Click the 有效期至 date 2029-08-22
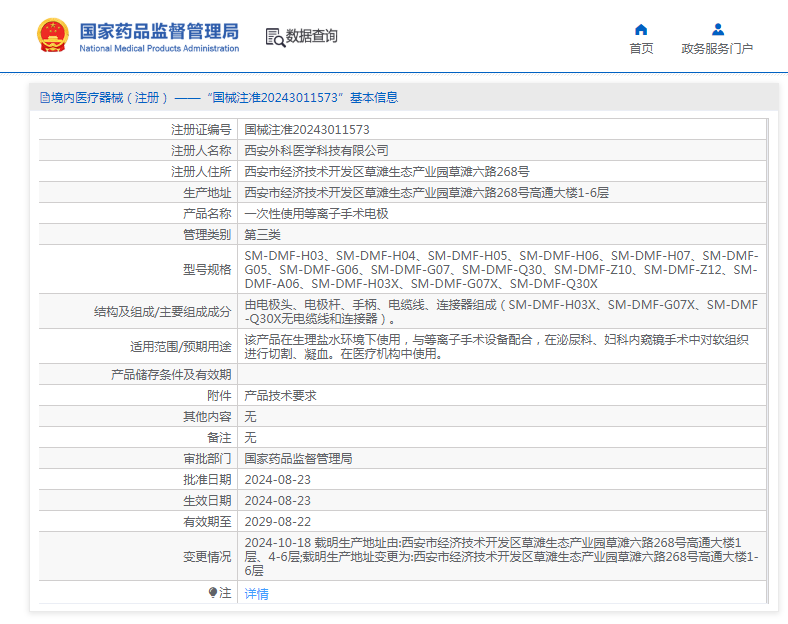788x624 pixels. coord(278,522)
